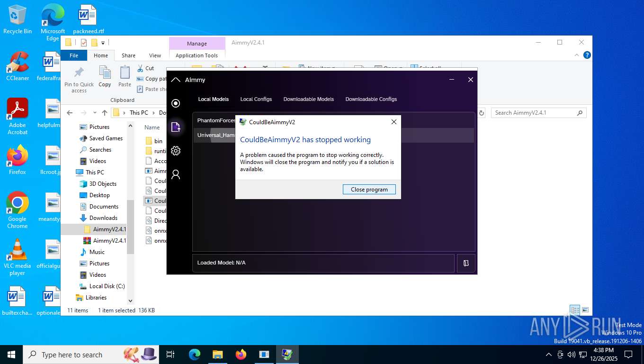
Task: Select the AimmyV2.4.1 folder tree item
Action: (x=104, y=229)
